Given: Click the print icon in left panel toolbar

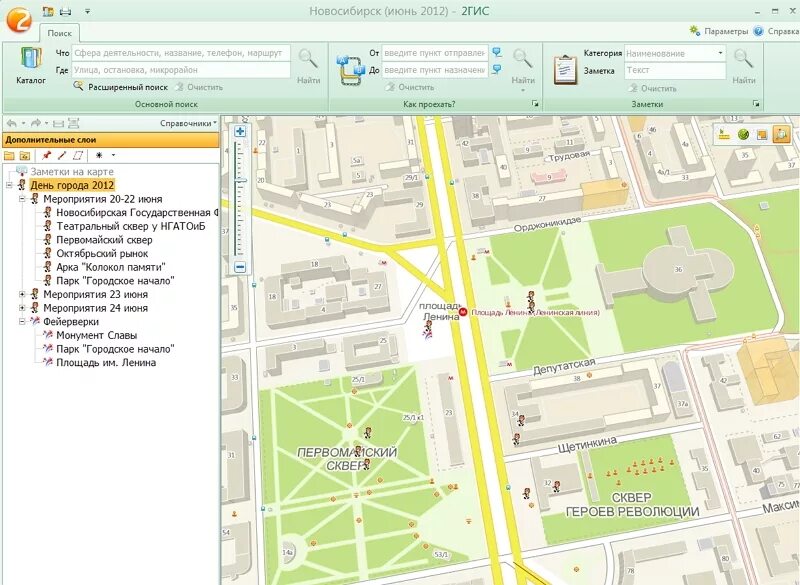Looking at the screenshot, I should [x=58, y=123].
